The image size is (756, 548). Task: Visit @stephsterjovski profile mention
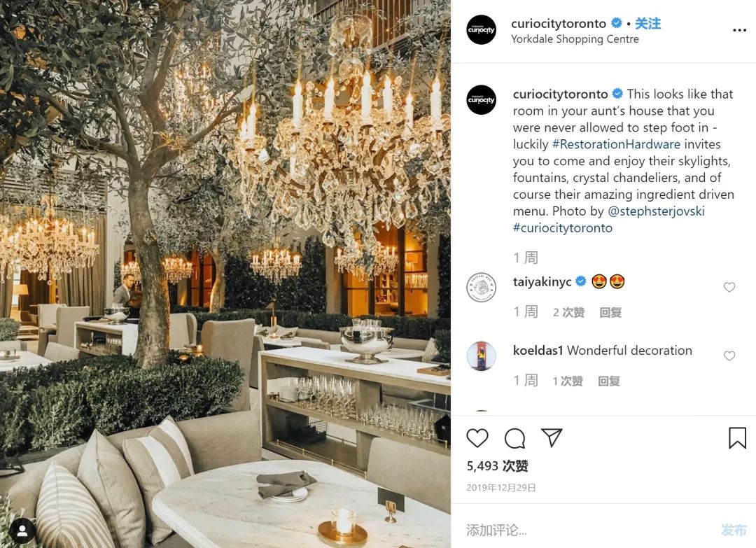point(656,211)
